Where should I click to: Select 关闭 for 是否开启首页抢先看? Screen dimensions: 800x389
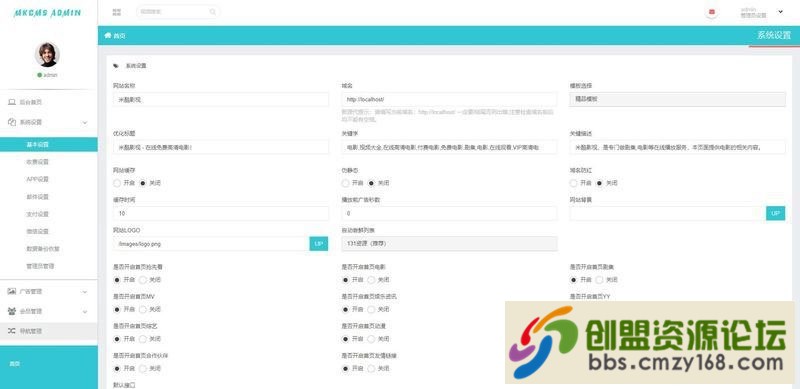[x=142, y=280]
